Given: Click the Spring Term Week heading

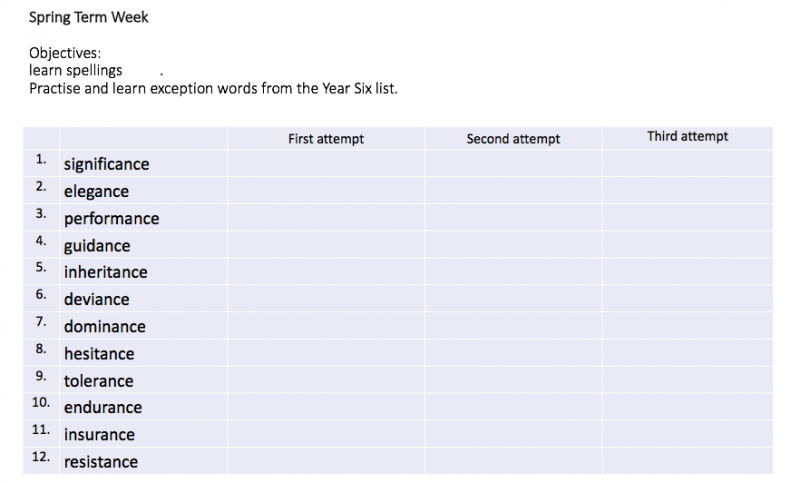Looking at the screenshot, I should coord(88,17).
